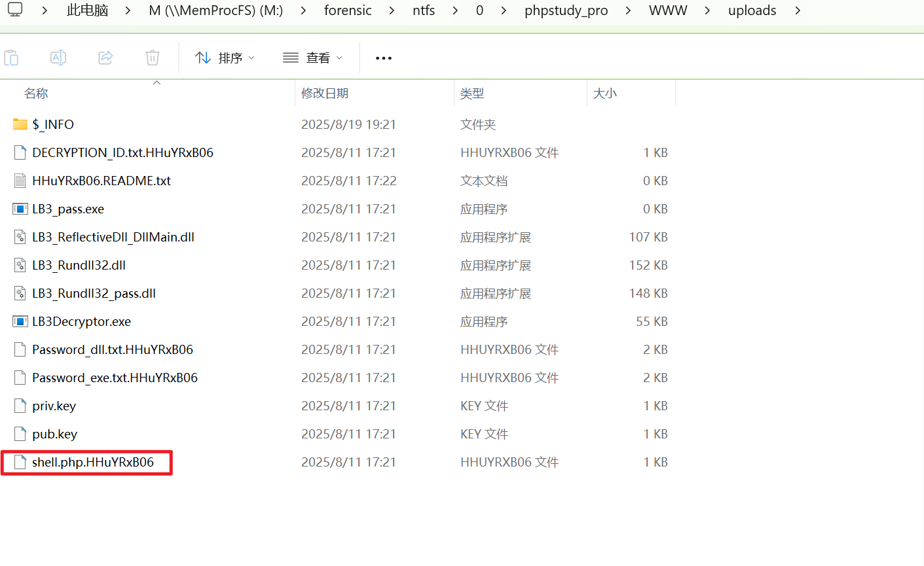
Task: Select the shell.php.HHuYRxB06 file
Action: pyautogui.click(x=92, y=462)
